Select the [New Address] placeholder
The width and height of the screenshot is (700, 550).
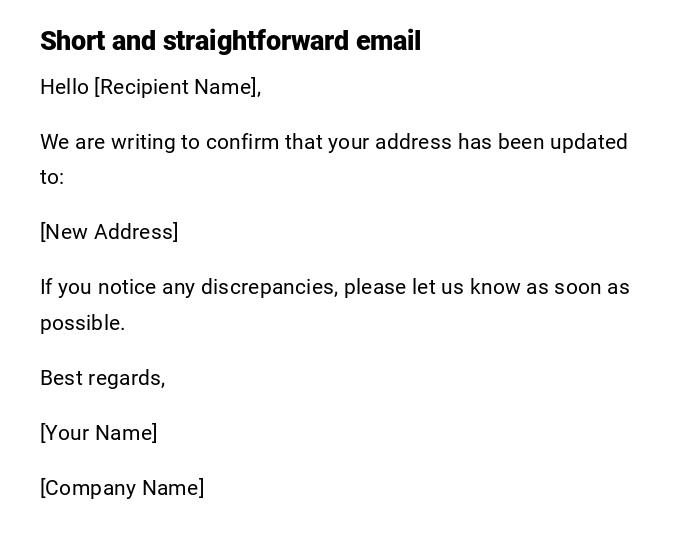pyautogui.click(x=109, y=232)
